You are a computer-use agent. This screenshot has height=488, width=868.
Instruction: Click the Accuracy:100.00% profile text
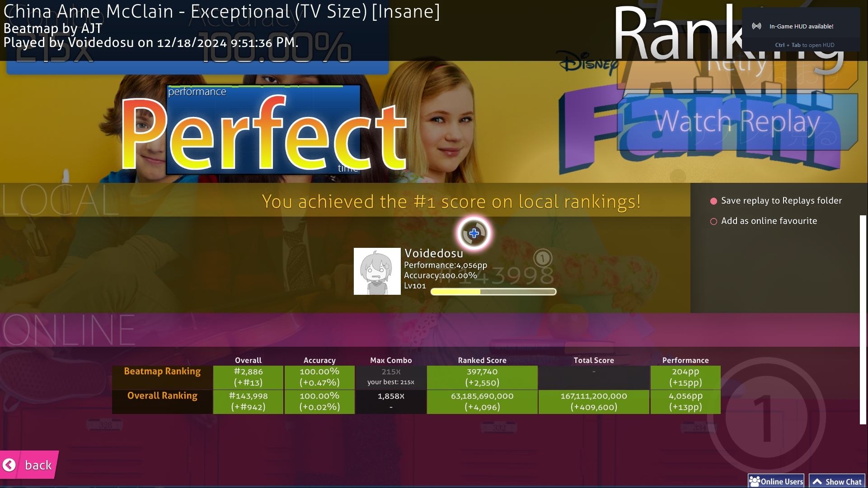coord(441,275)
